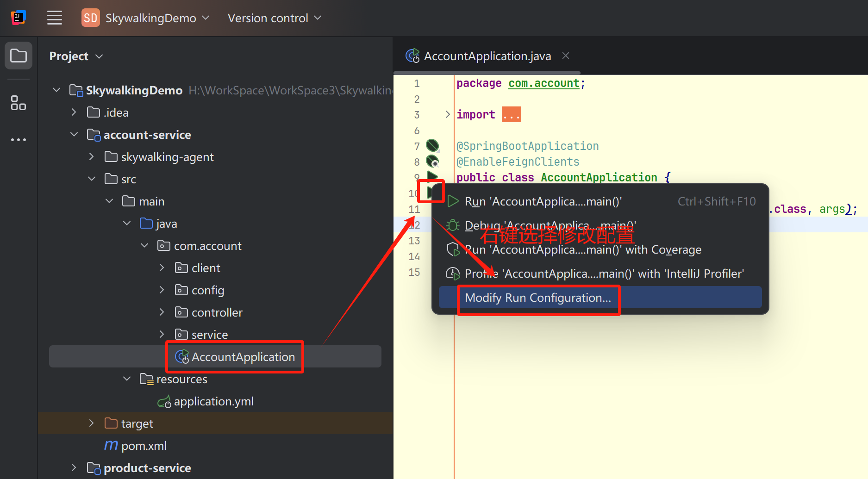The height and width of the screenshot is (479, 868).
Task: Expand the skywalking-agent folder
Action: click(x=92, y=156)
